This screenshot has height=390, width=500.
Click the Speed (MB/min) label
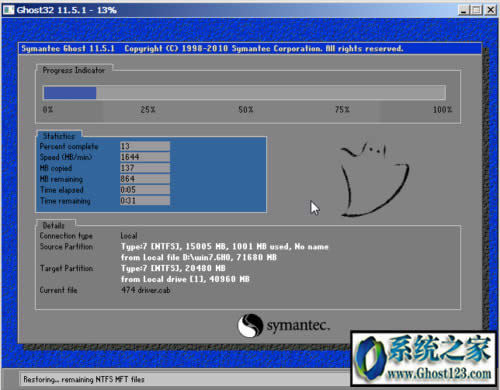point(66,157)
